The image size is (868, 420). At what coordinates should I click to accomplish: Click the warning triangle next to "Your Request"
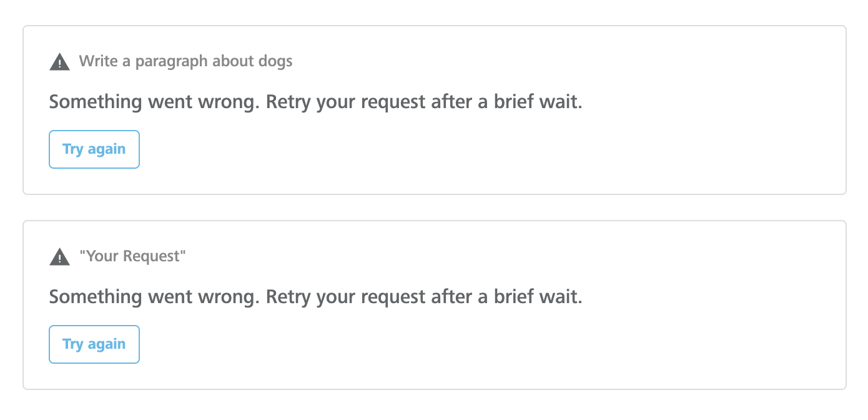(59, 256)
